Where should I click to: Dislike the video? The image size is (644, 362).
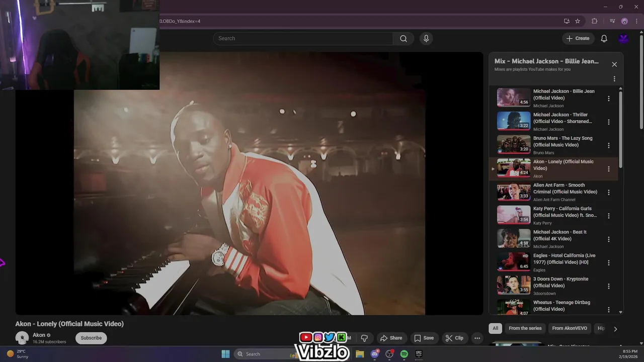(x=364, y=338)
